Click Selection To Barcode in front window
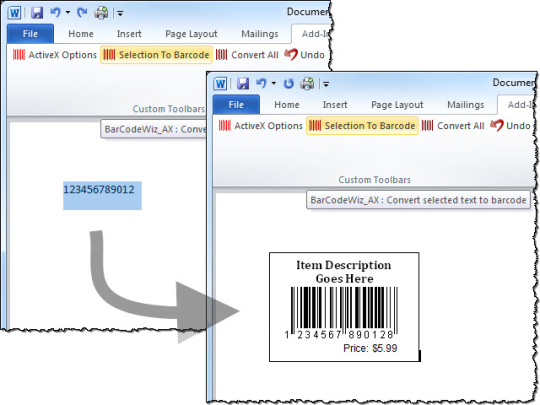Image resolution: width=540 pixels, height=405 pixels. (x=362, y=126)
